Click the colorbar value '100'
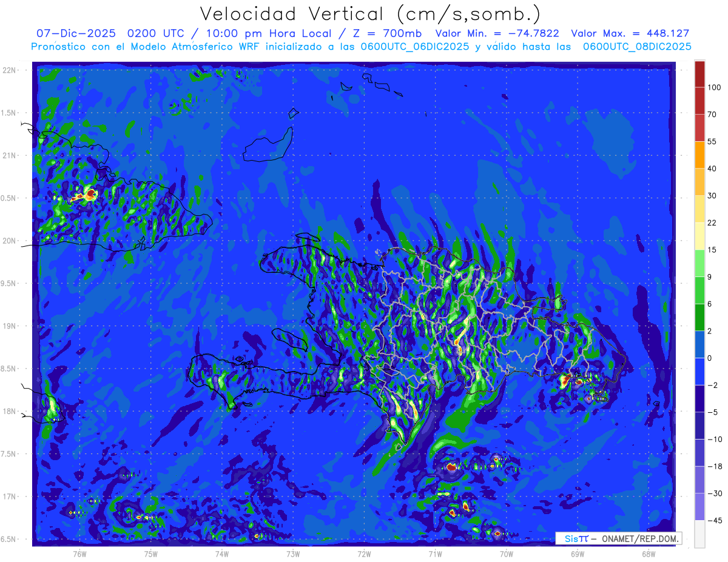This screenshot has height=562, width=728. (x=714, y=87)
